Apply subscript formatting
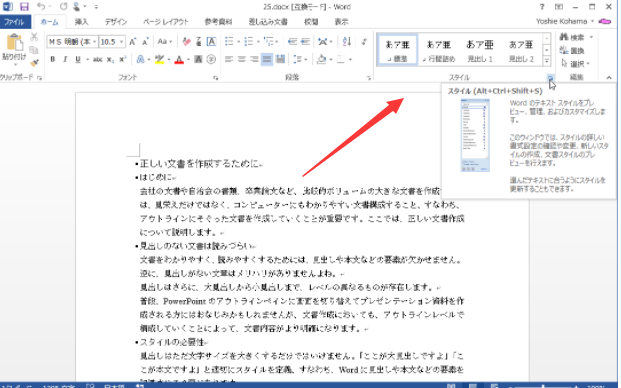This screenshot has width=621, height=388. 110,59
